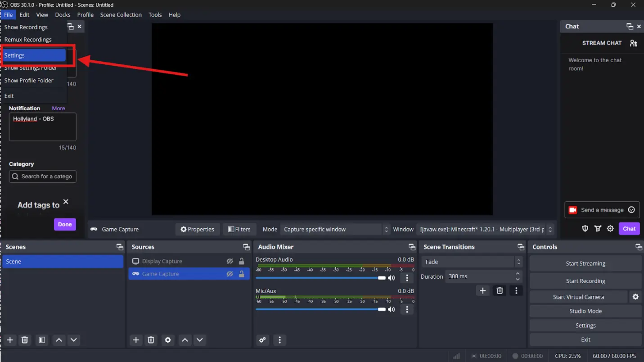Click the Start Recording button
Screen dimensions: 644x362
[x=585, y=281]
